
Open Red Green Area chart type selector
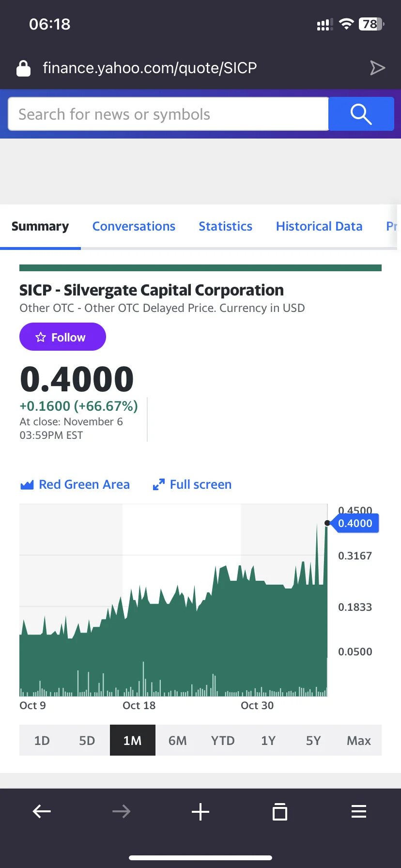tap(75, 484)
